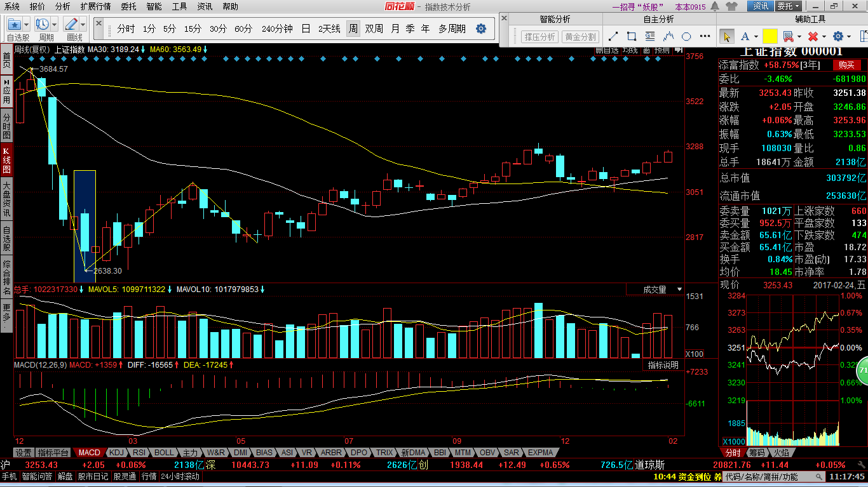Image resolution: width=868 pixels, height=487 pixels.
Task: Expand red X delete dropdown arrow
Action: [x=824, y=37]
